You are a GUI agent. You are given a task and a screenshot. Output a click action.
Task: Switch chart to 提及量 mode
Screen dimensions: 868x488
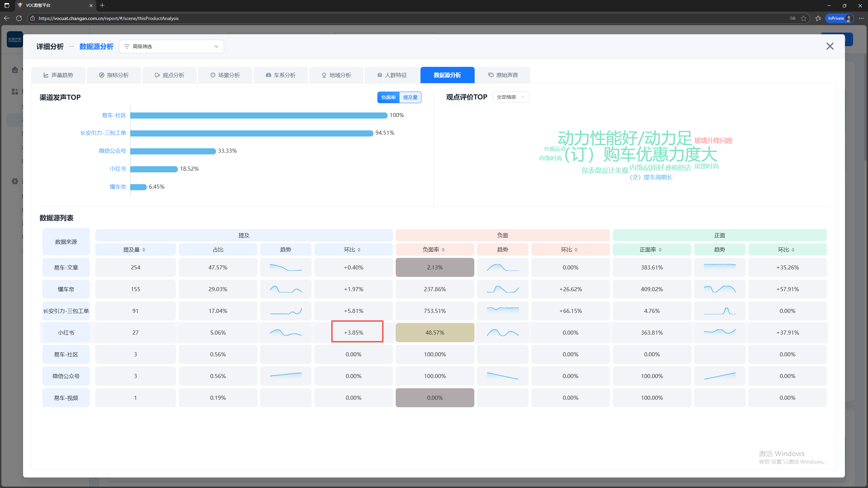(410, 97)
